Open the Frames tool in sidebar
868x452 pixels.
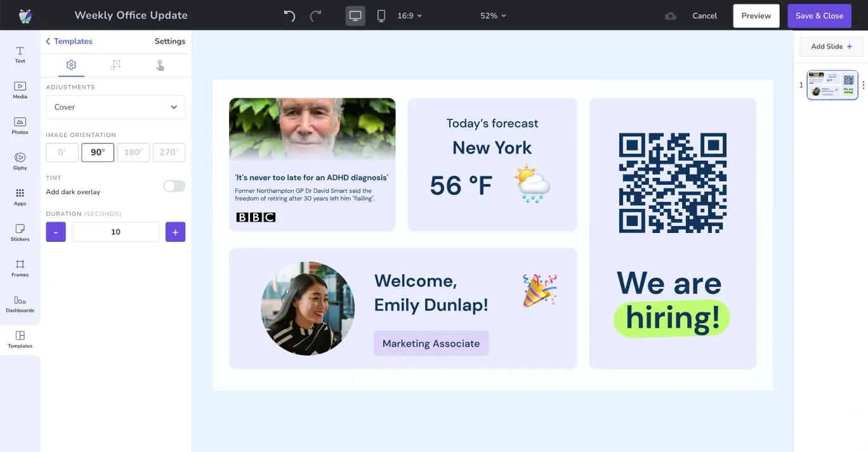[x=20, y=268]
